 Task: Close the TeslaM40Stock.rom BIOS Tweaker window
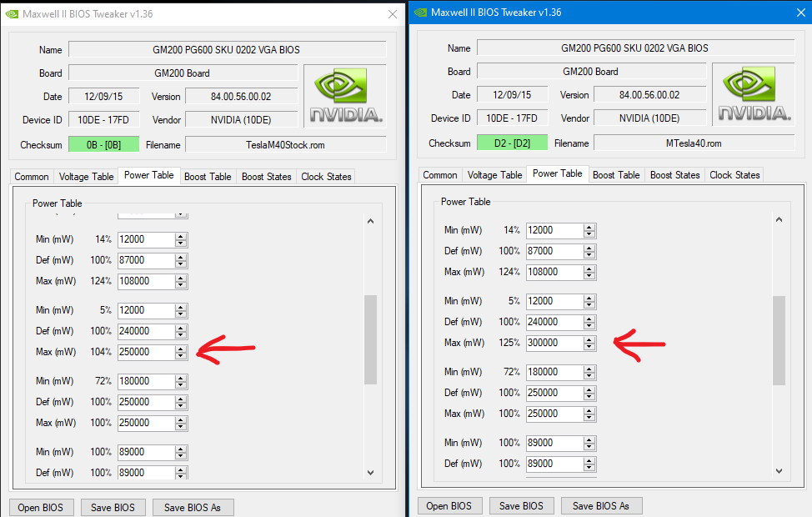[x=393, y=14]
